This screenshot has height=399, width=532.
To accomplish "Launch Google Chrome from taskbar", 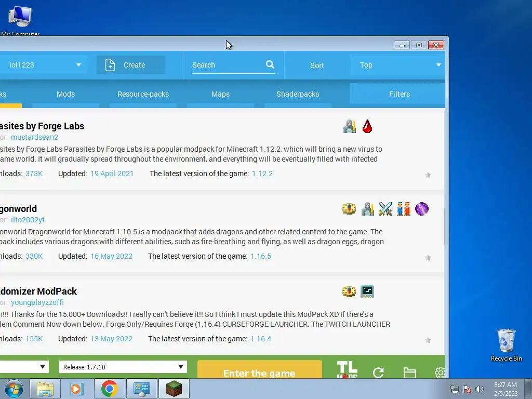I will [109, 389].
